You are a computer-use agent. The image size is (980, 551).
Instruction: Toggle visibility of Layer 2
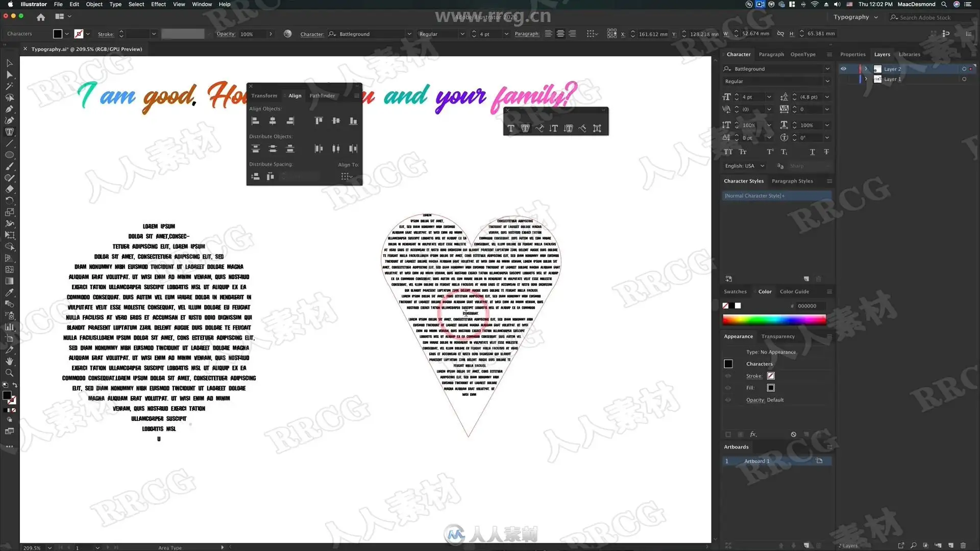(843, 69)
